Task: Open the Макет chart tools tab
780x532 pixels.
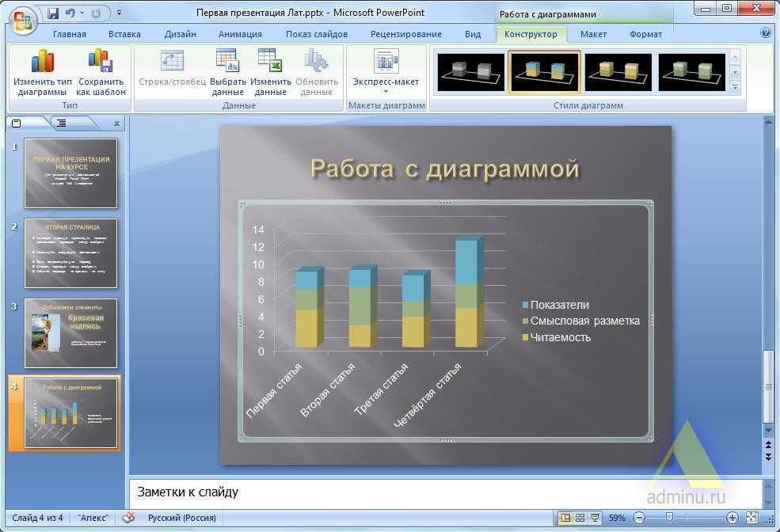Action: [593, 34]
